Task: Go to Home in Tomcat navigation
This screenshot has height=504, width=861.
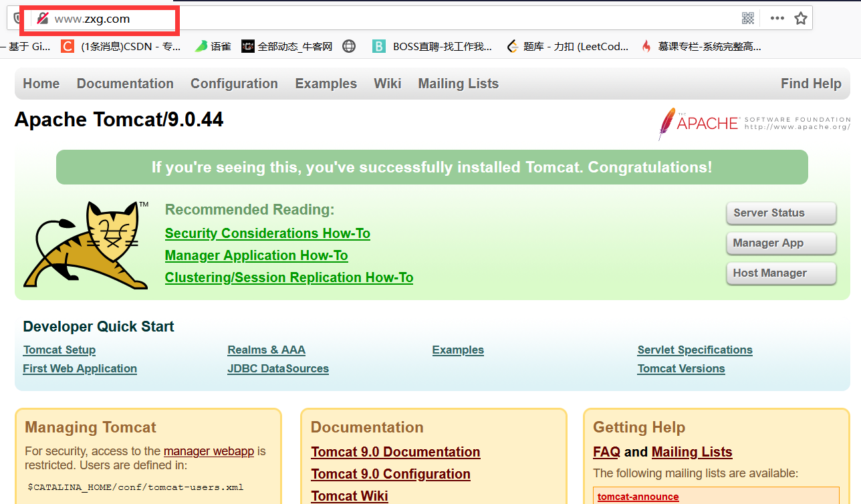Action: pyautogui.click(x=41, y=84)
